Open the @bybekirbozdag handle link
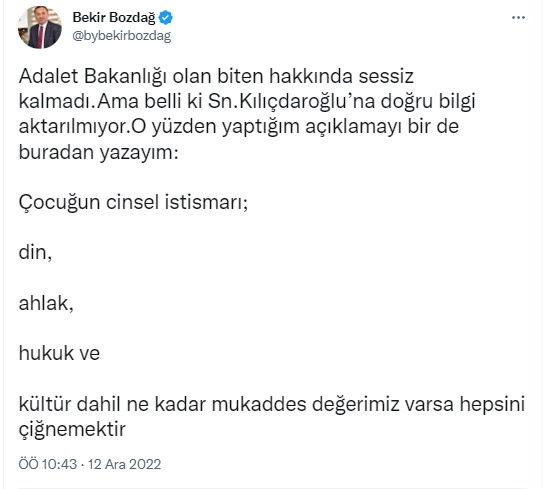This screenshot has height=489, width=543. pyautogui.click(x=122, y=36)
